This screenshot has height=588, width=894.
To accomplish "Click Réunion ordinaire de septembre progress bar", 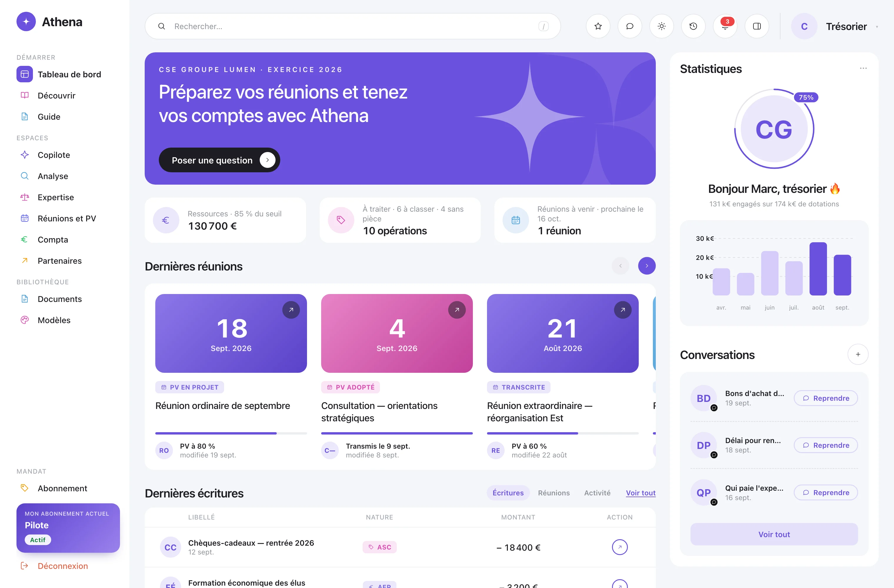I will pyautogui.click(x=231, y=433).
